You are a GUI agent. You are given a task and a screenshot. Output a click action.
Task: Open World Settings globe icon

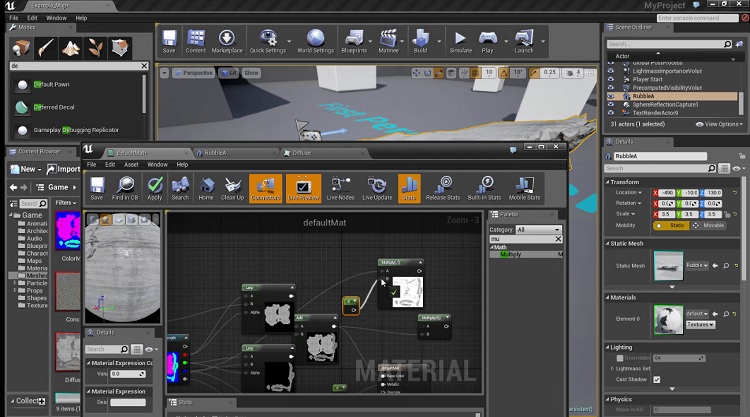(x=315, y=41)
